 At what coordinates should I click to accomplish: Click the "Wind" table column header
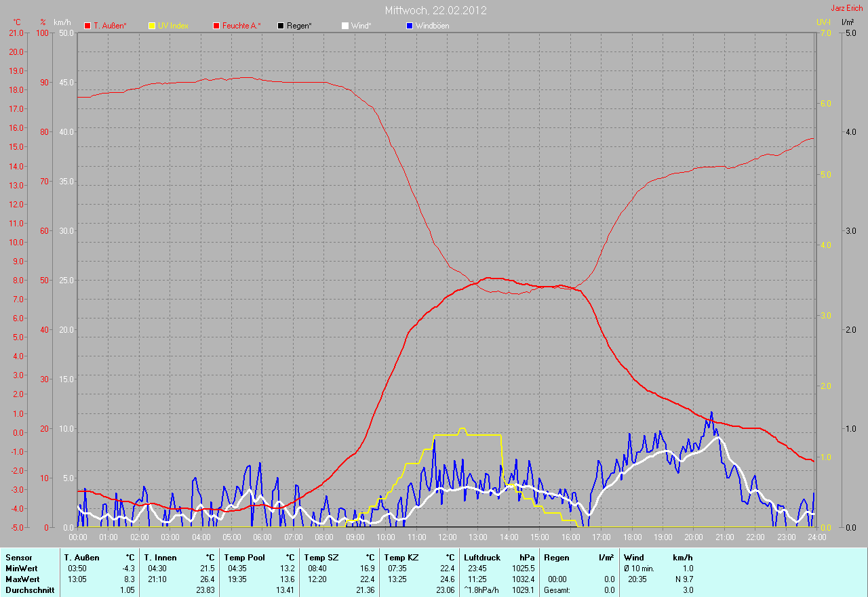[634, 558]
